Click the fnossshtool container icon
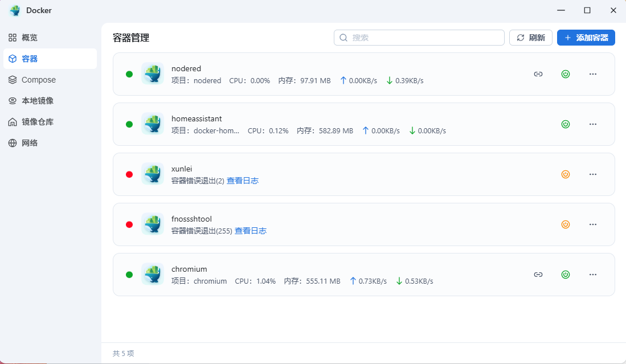The width and height of the screenshot is (626, 364). tap(153, 224)
